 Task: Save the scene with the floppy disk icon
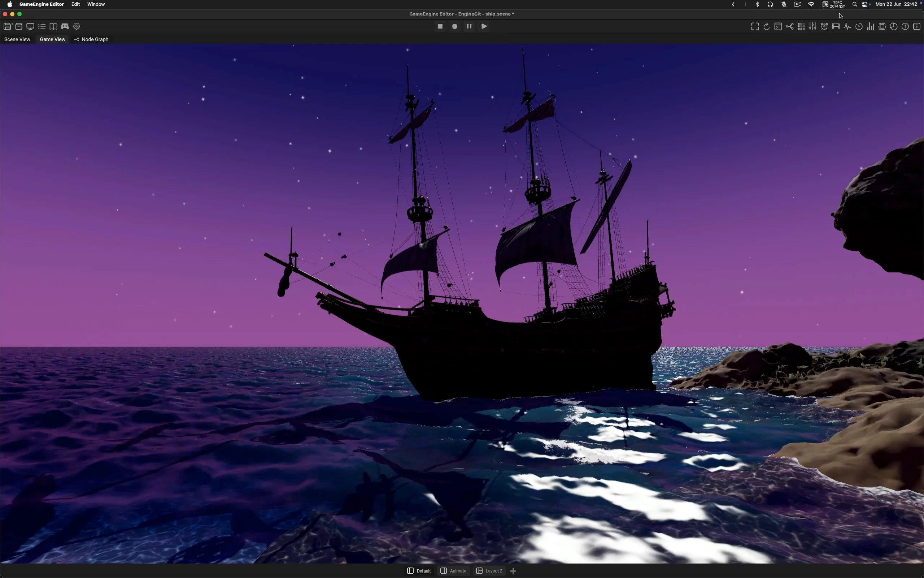click(7, 26)
